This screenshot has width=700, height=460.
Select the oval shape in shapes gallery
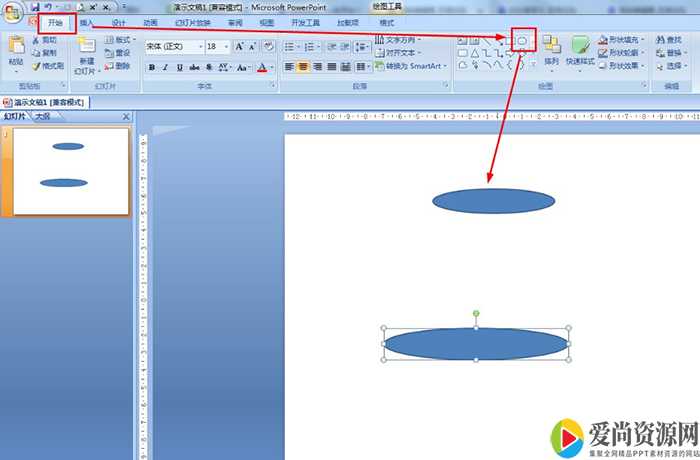point(522,39)
